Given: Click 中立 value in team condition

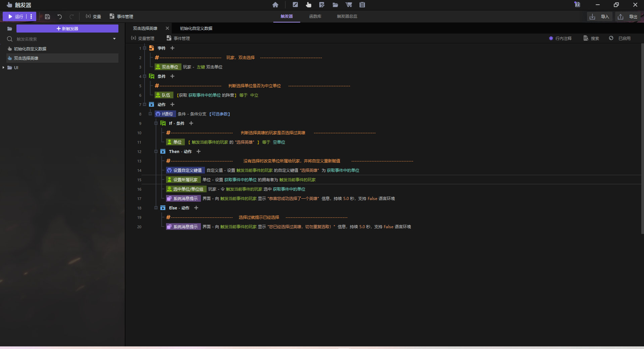Looking at the screenshot, I should [254, 95].
